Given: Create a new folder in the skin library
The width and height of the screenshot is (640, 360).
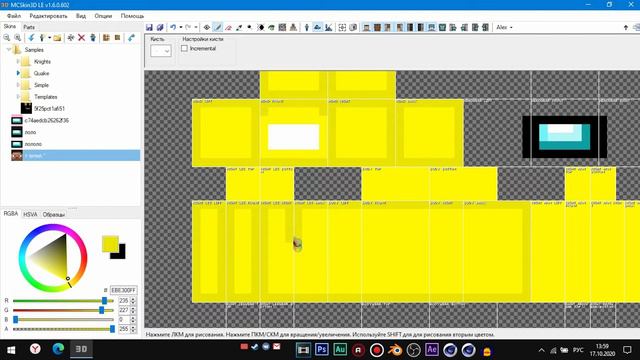Looking at the screenshot, I should (57, 38).
